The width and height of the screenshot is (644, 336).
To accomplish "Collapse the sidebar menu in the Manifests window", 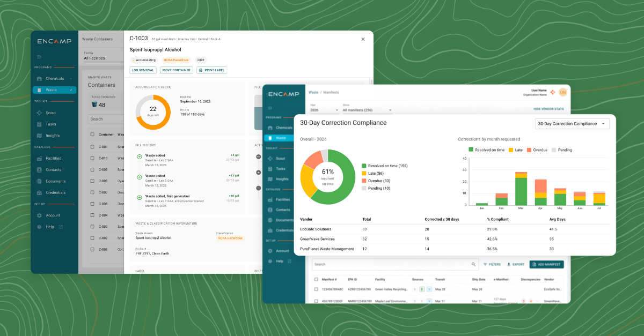I will point(270,108).
